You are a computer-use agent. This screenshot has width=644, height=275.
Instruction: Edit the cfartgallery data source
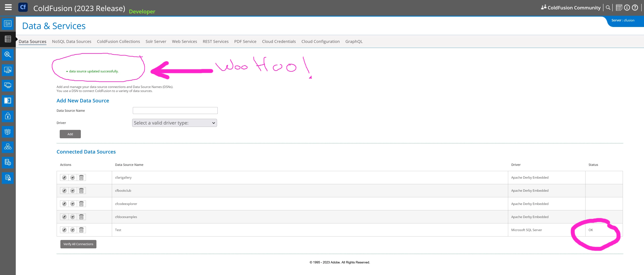coord(64,178)
